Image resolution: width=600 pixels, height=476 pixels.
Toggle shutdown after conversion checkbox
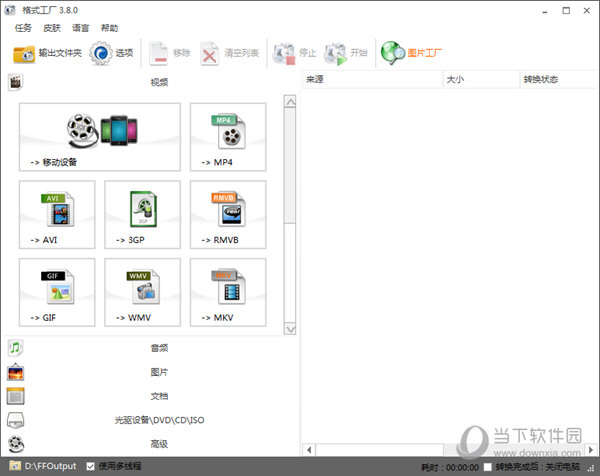[488, 467]
